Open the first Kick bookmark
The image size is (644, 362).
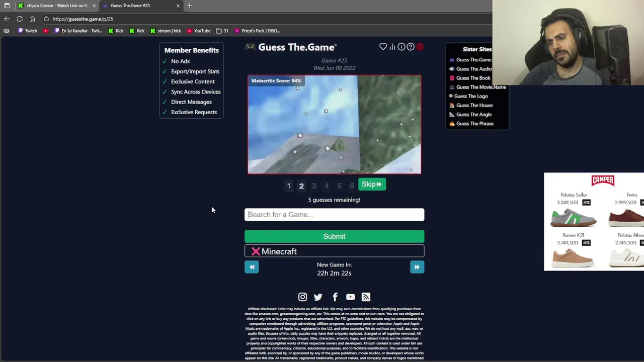[x=116, y=31]
